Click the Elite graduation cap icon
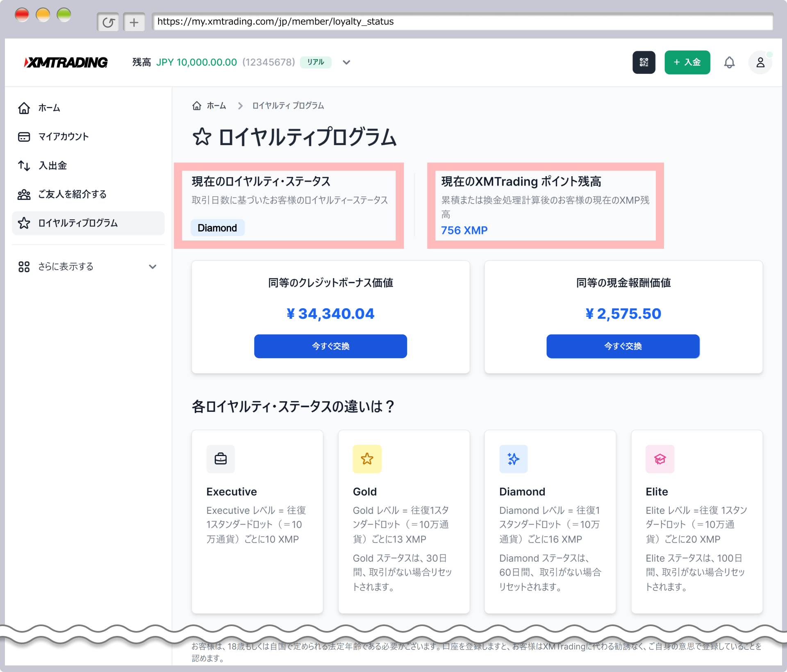The width and height of the screenshot is (787, 672). 660,459
